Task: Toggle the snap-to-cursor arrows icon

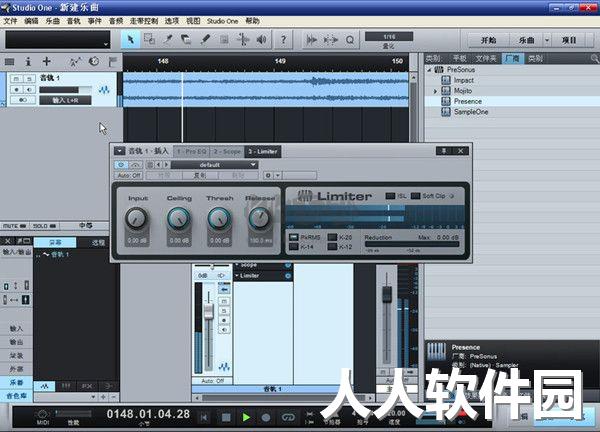Action: click(331, 40)
